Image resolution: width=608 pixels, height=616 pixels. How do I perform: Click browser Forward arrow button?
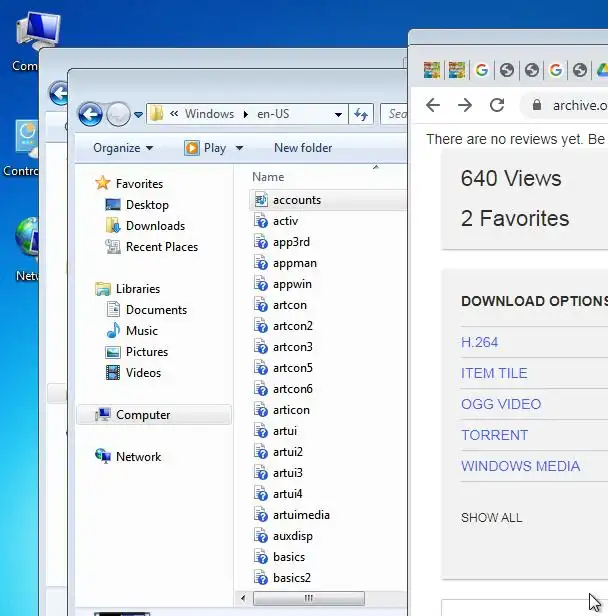(x=465, y=105)
